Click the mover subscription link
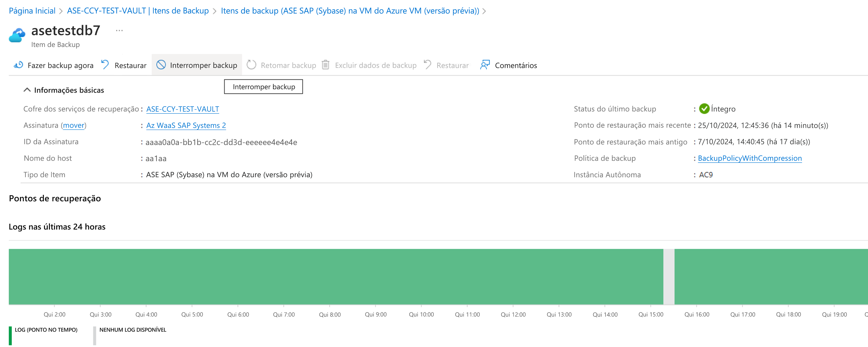This screenshot has height=347, width=868. pyautogui.click(x=73, y=126)
